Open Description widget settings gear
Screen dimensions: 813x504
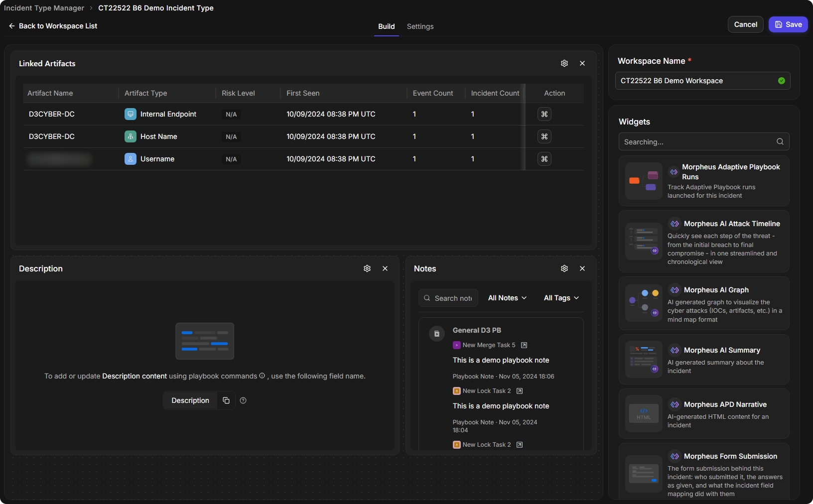[x=367, y=268]
